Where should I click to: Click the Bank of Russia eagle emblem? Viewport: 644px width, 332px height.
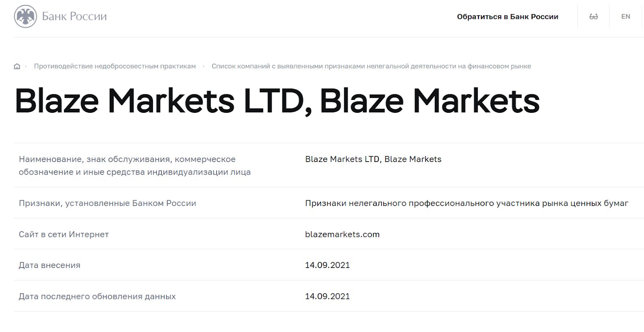(25, 17)
